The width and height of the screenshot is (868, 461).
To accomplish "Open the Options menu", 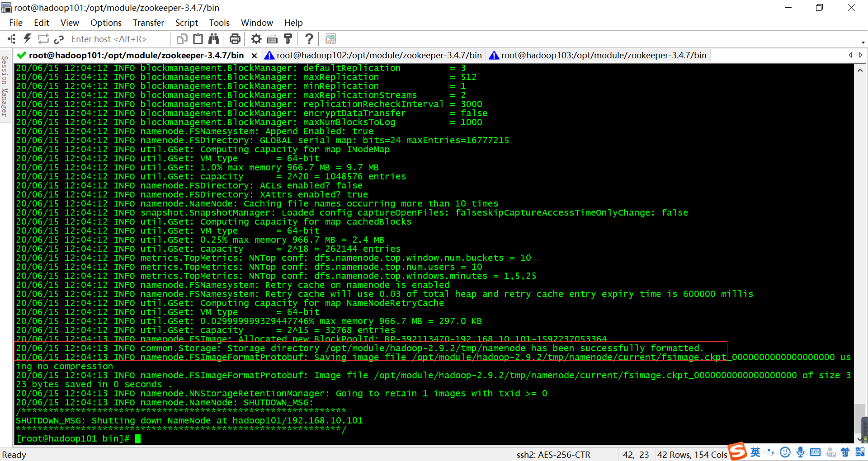I will tap(106, 23).
